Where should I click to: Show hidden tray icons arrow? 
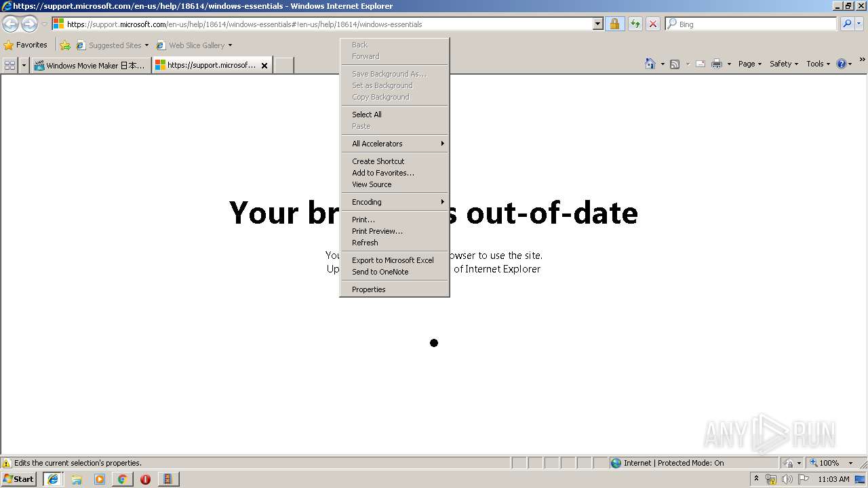point(756,479)
